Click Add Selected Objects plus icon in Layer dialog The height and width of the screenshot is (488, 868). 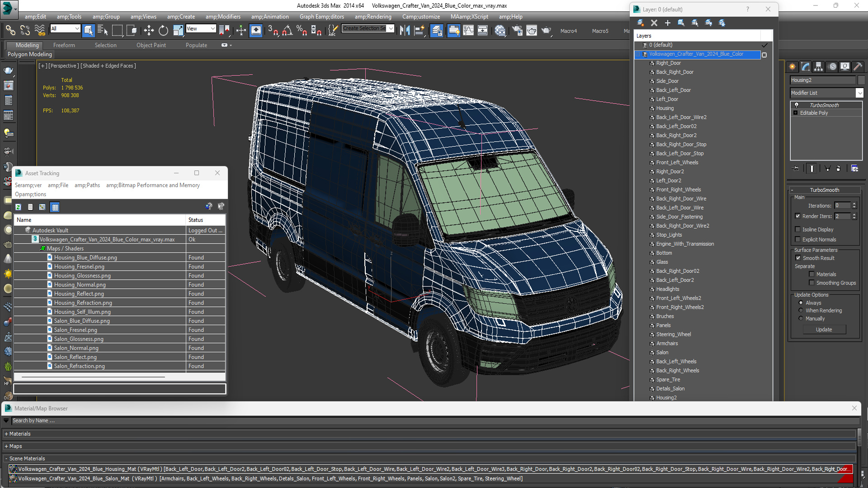tap(667, 23)
